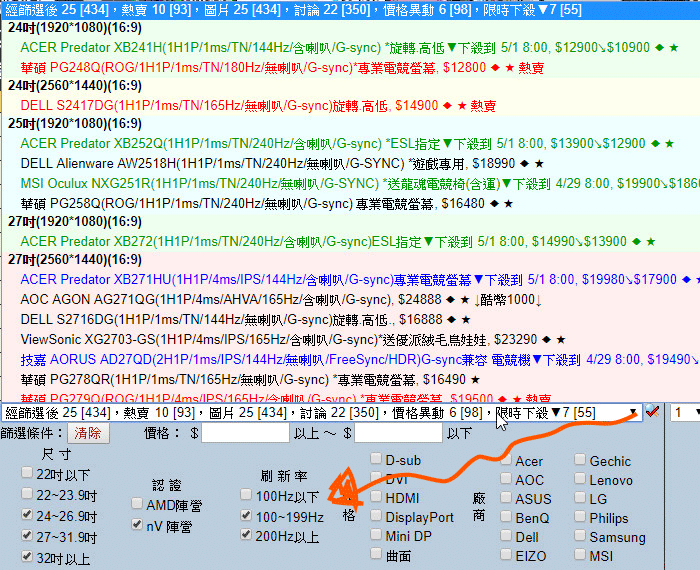The image size is (700, 570).
Task: Select 華碩 PG278QR monitor option
Action: pyautogui.click(x=350, y=380)
